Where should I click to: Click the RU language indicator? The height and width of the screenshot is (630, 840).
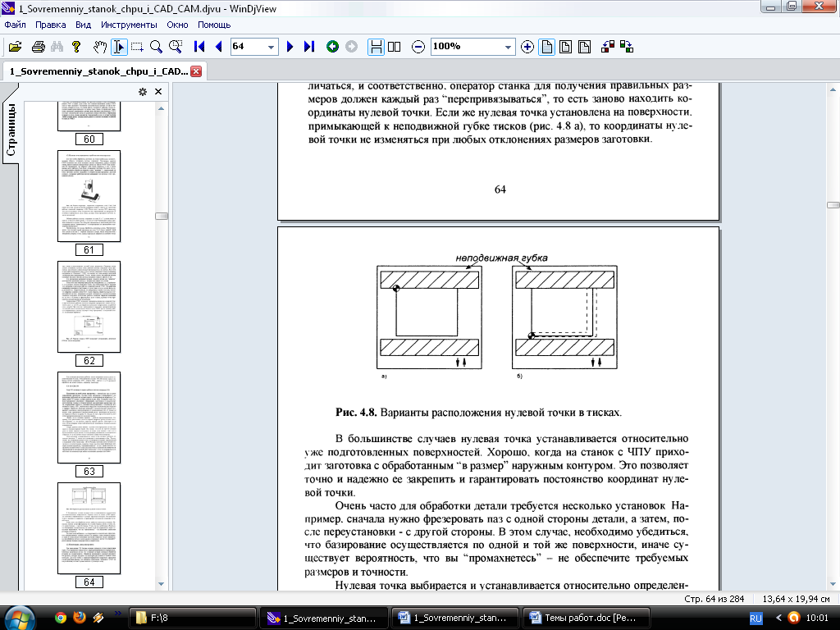tap(756, 619)
